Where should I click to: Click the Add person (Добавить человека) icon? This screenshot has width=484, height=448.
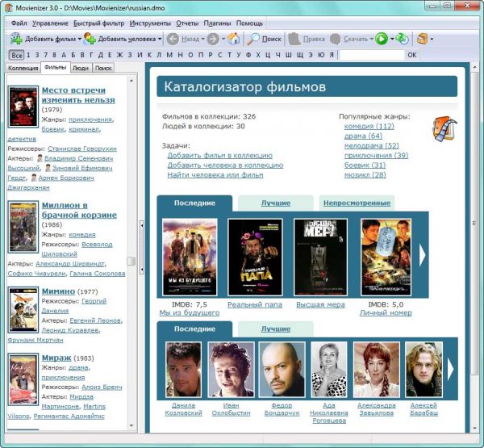pos(90,39)
